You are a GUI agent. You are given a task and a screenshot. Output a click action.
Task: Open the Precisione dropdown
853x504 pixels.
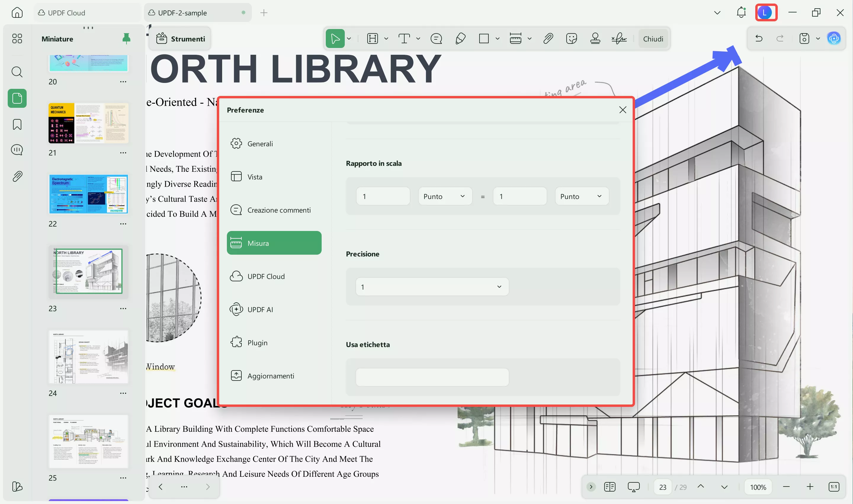(x=432, y=287)
